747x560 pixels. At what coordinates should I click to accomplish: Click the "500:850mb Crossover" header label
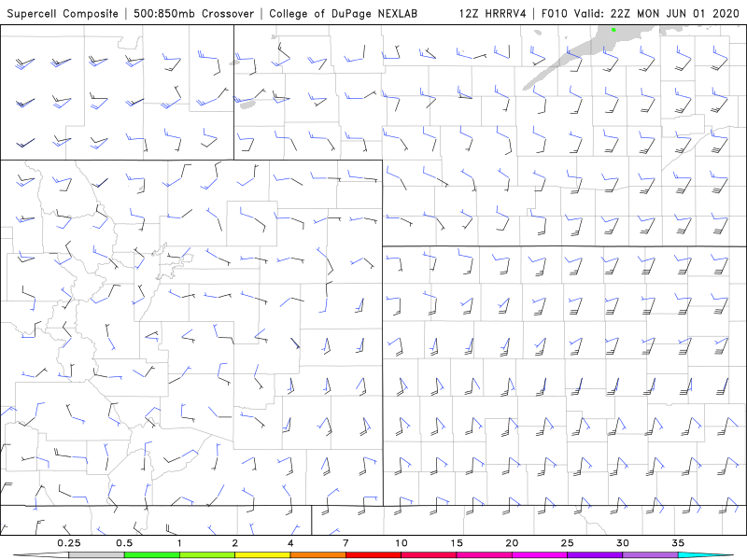pos(194,13)
